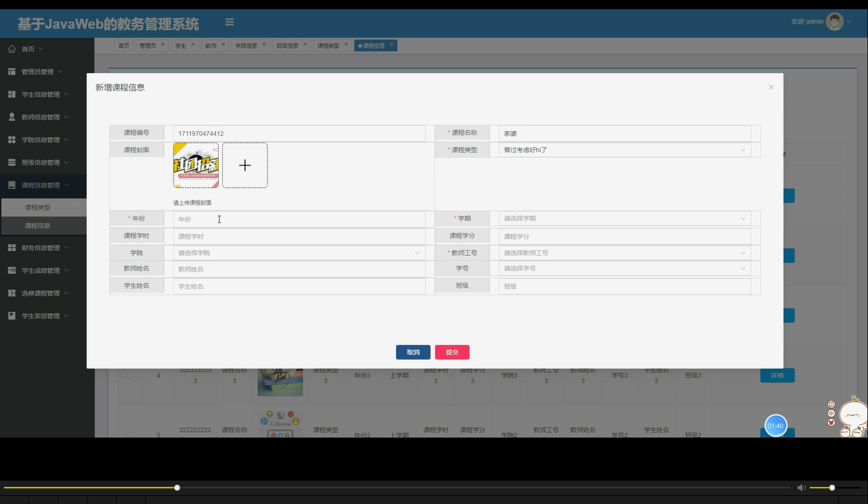Seek using the video progress bar
This screenshot has width=868, height=504.
point(397,488)
